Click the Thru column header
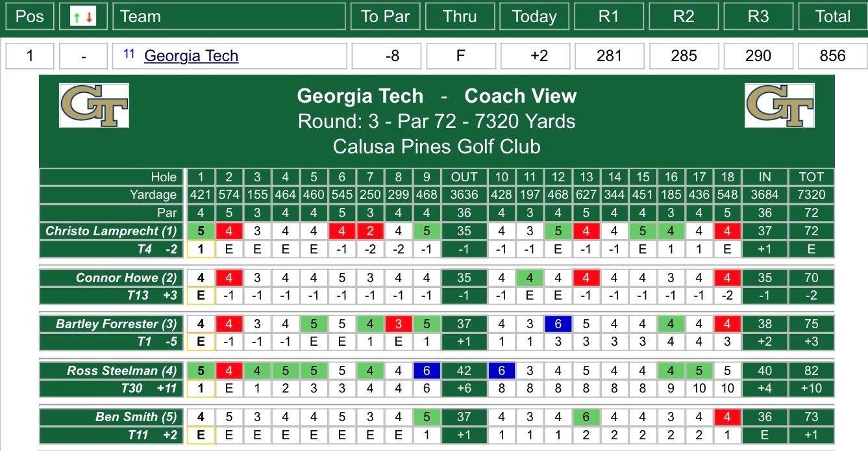868x451 pixels. (x=461, y=16)
